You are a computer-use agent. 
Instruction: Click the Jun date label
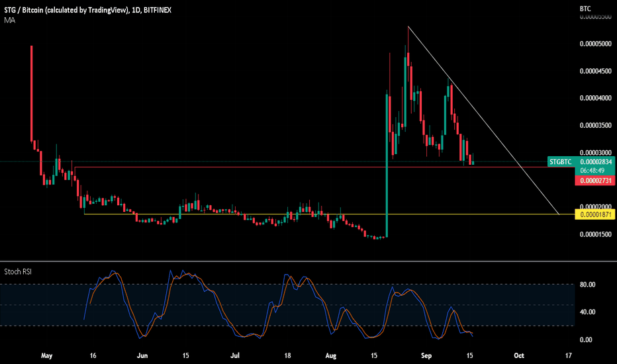pyautogui.click(x=142, y=355)
